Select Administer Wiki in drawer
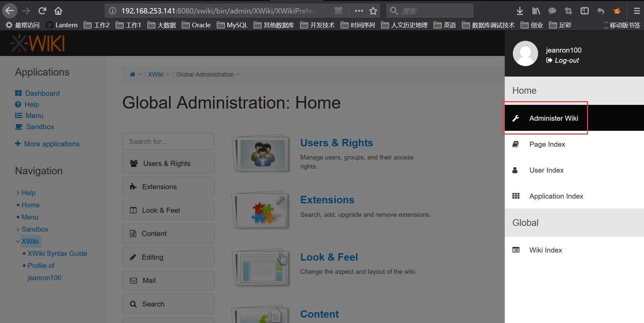Screen dimensions: 644x323 click(574, 118)
